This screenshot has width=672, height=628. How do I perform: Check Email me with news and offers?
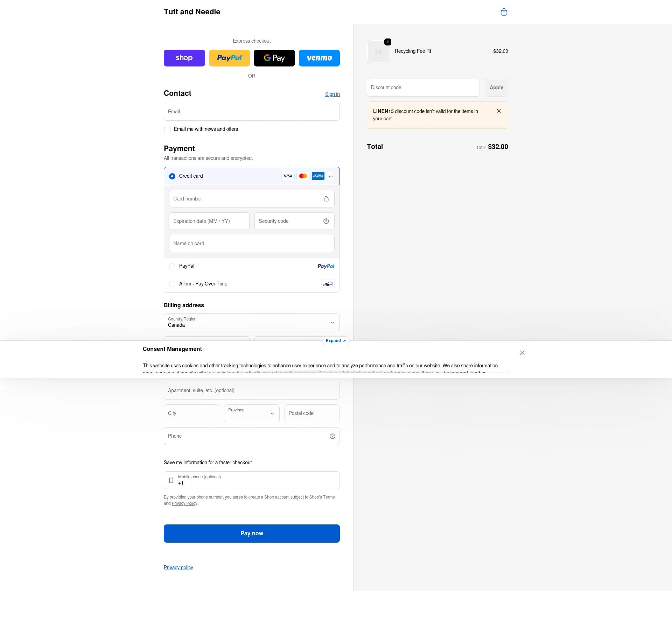[167, 129]
